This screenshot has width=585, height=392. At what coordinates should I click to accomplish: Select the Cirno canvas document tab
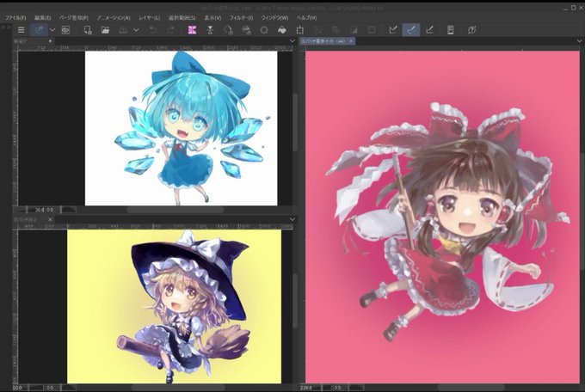(x=33, y=41)
